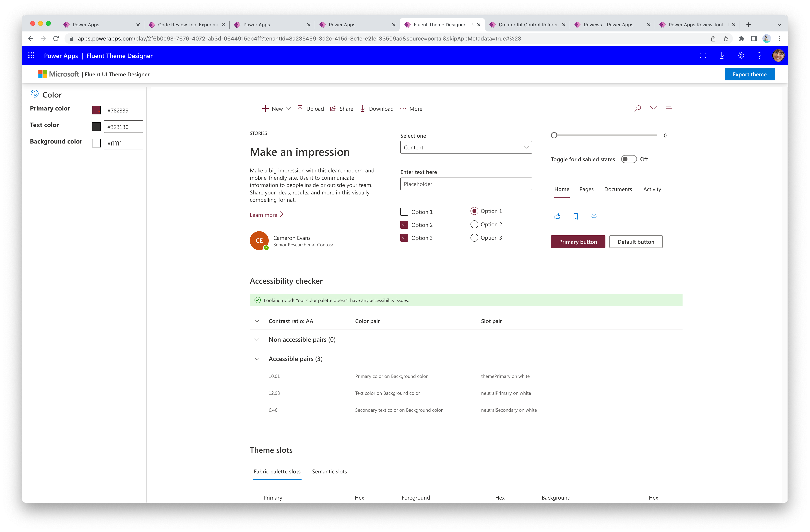Click the Primary button
The width and height of the screenshot is (810, 532).
pos(577,242)
